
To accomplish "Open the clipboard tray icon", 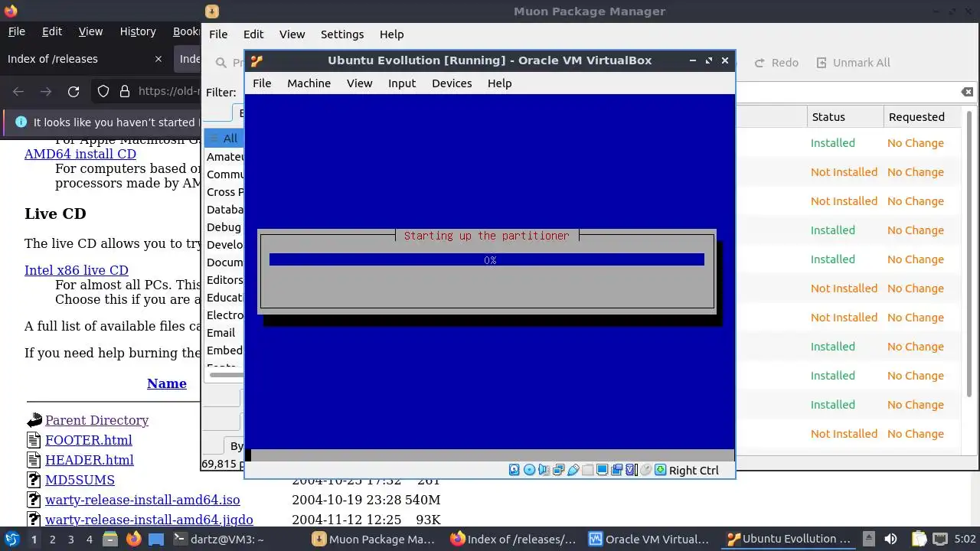I will pos(919,539).
